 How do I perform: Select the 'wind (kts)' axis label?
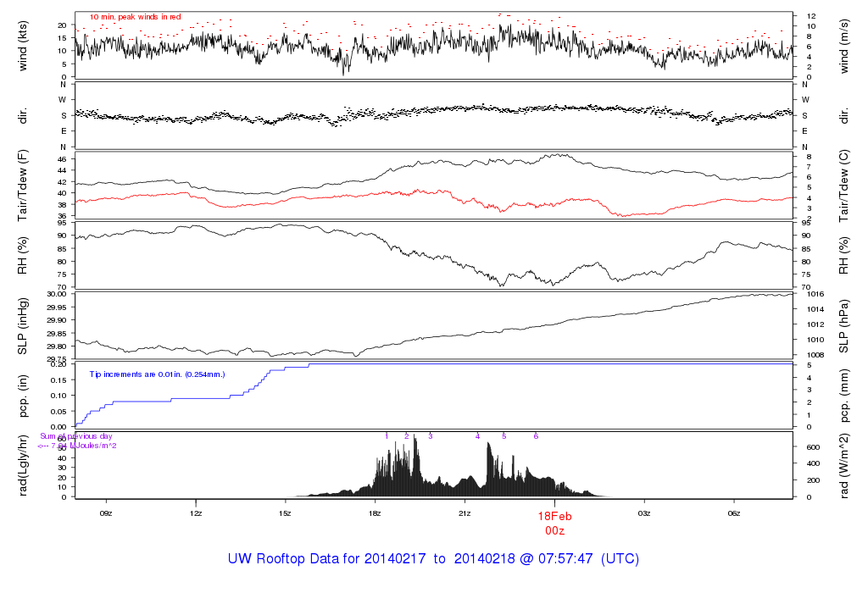click(x=23, y=46)
